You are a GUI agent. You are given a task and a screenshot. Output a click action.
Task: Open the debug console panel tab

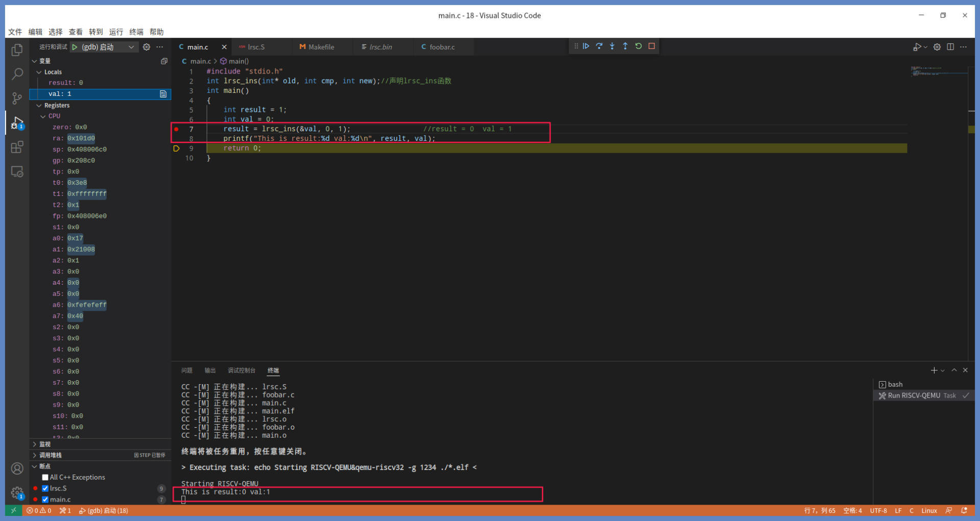point(241,370)
